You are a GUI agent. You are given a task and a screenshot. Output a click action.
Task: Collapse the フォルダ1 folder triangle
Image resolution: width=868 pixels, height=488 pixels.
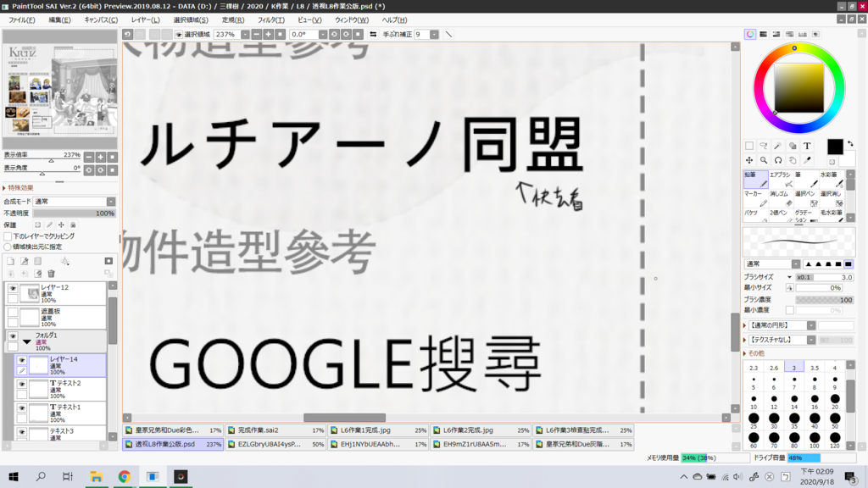point(26,342)
